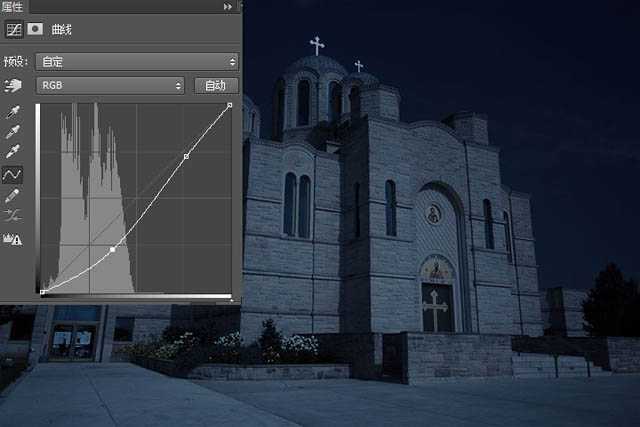Click the white point input slider
Screen dimensions: 640x427
(231, 298)
